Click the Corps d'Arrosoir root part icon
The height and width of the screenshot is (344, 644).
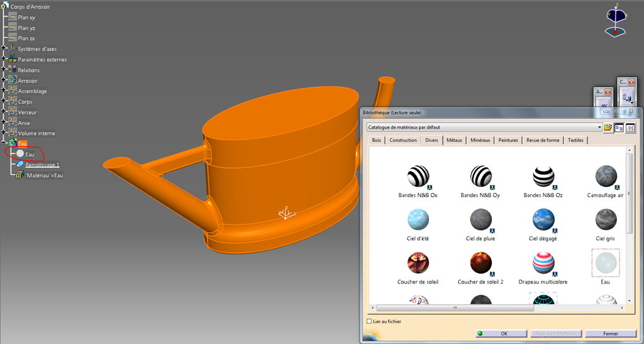(x=5, y=6)
